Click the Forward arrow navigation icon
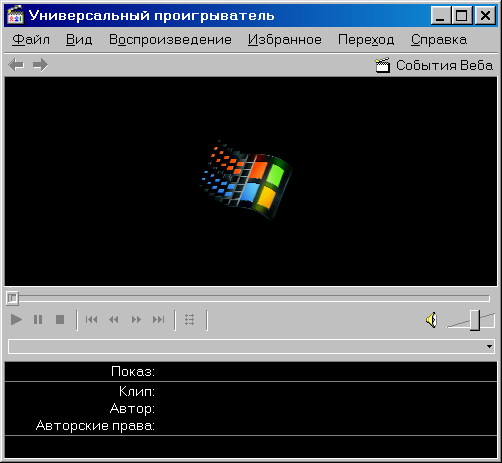The width and height of the screenshot is (502, 463). point(40,65)
